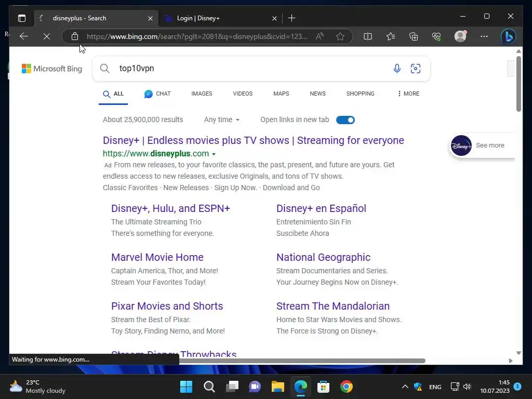This screenshot has height=399, width=532.
Task: Click the address bar URL
Action: pyautogui.click(x=197, y=36)
